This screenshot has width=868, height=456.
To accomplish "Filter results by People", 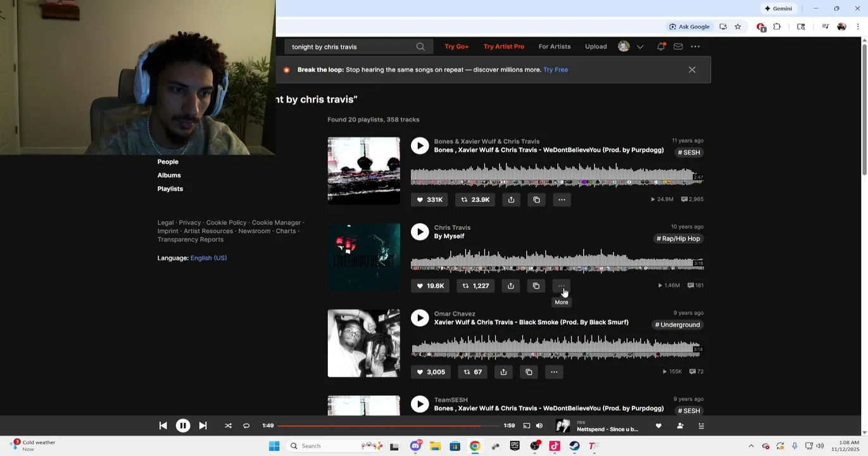I will (168, 161).
